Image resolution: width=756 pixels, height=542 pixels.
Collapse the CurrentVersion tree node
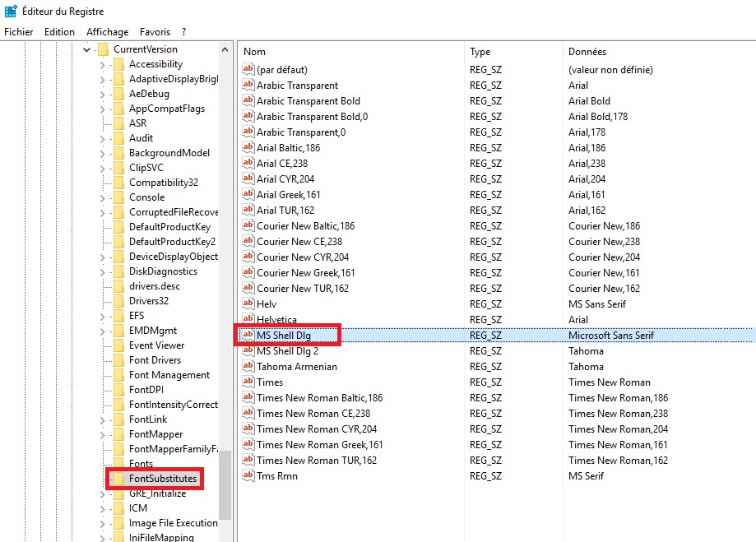[x=86, y=49]
